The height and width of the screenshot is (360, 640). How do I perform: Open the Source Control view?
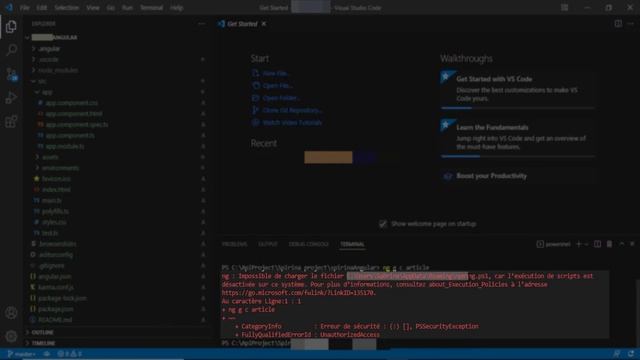click(11, 74)
